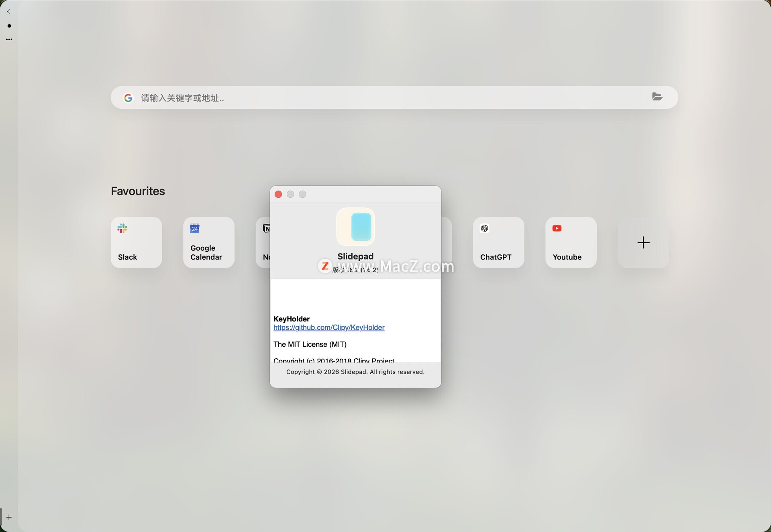Image resolution: width=771 pixels, height=532 pixels.
Task: Select the dot tab indicator in sidebar
Action: [9, 26]
